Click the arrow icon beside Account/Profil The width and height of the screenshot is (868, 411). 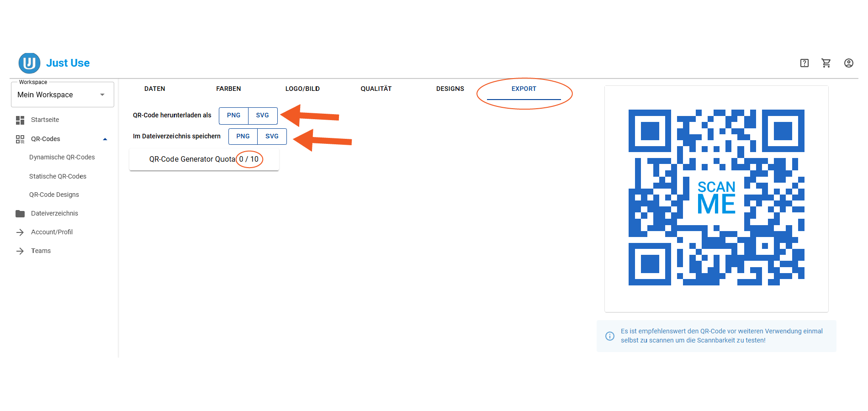pyautogui.click(x=20, y=232)
